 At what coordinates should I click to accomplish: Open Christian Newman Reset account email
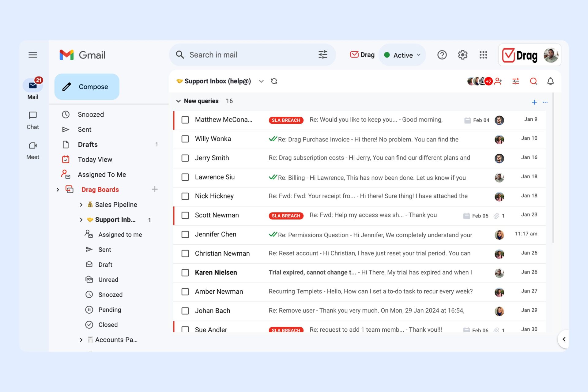point(359,254)
